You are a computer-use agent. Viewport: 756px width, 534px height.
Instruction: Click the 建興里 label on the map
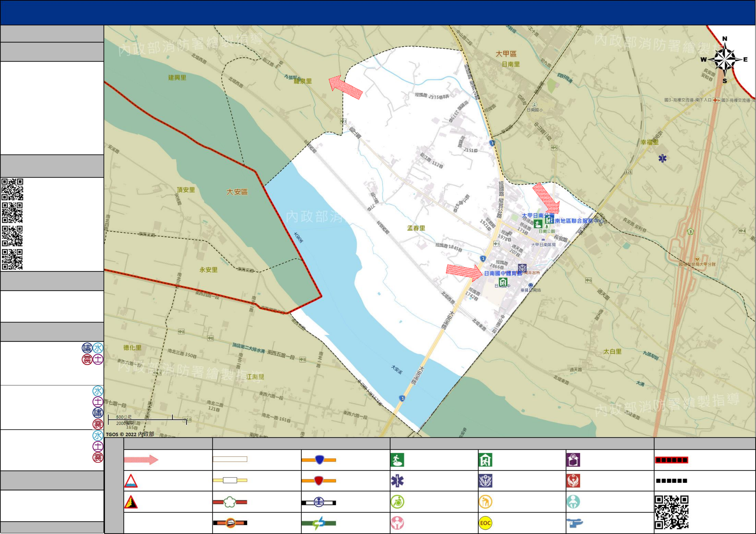pos(177,77)
